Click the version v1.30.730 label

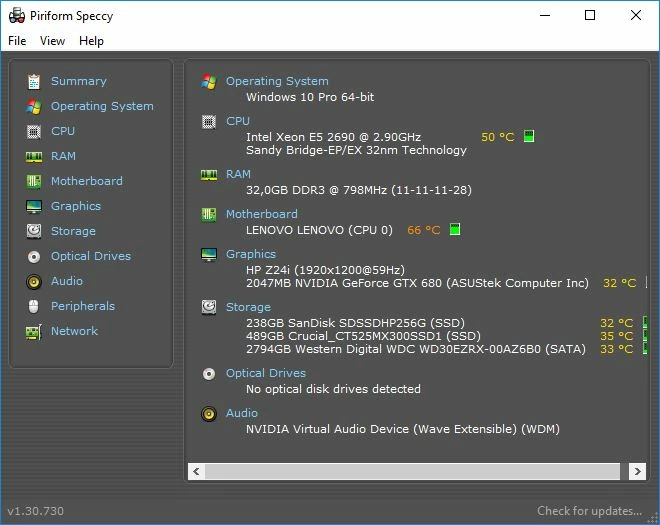pyautogui.click(x=36, y=511)
